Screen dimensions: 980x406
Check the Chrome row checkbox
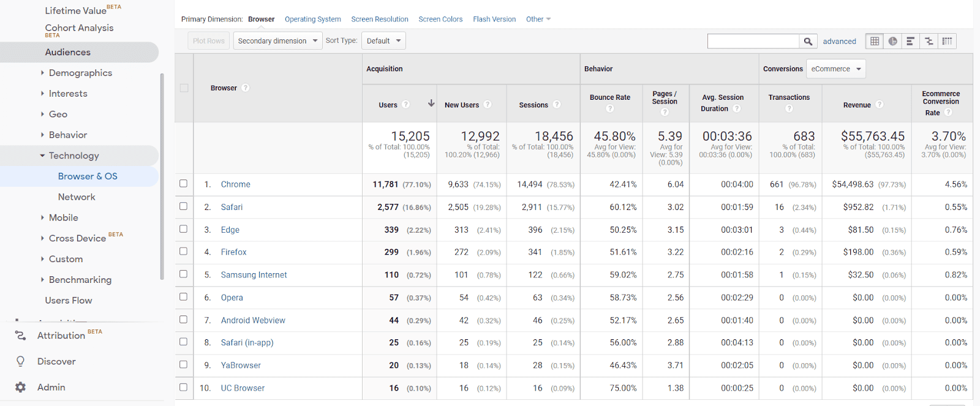coord(183,184)
